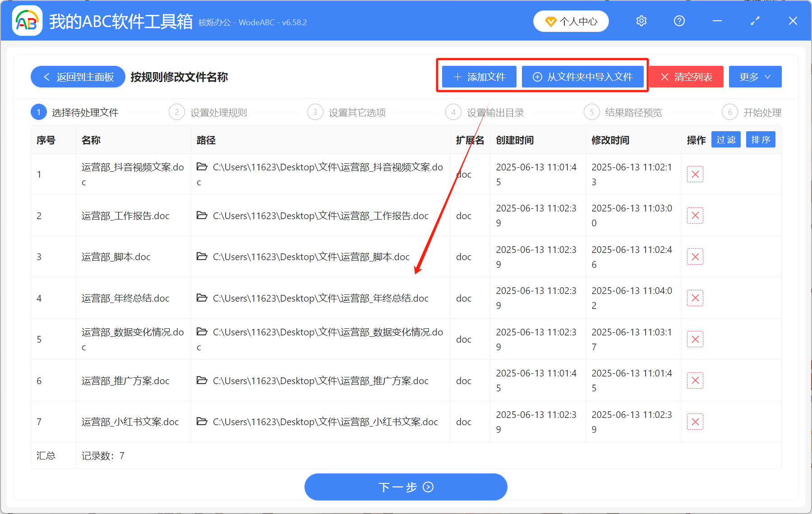Toggle fullscreen with the expand arrows icon
This screenshot has width=812, height=514.
[755, 21]
